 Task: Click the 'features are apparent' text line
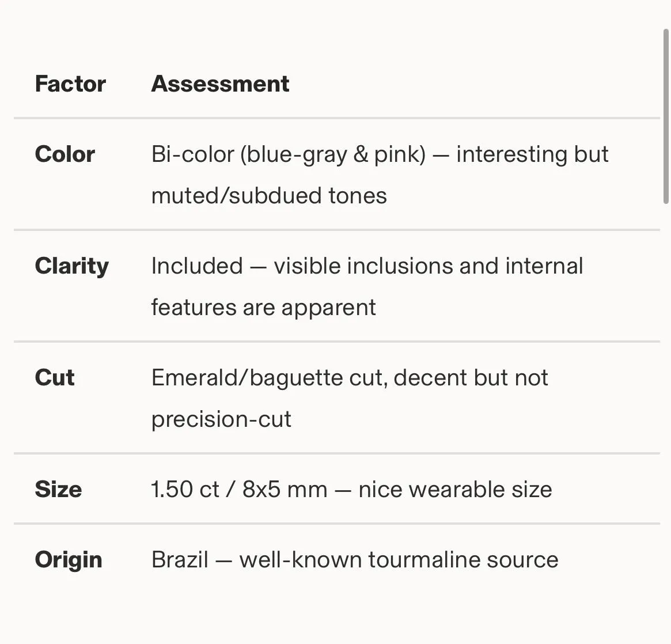click(264, 308)
